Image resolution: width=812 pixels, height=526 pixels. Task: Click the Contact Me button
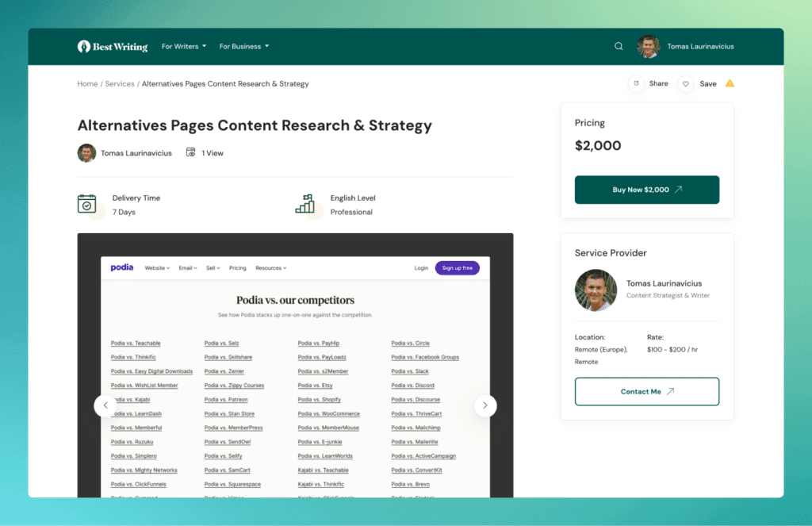tap(647, 391)
